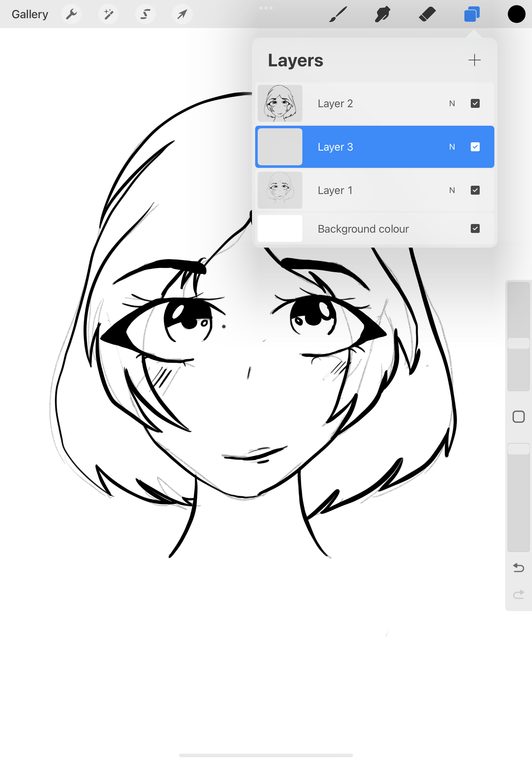Click the brush size slider handle

pos(518,343)
